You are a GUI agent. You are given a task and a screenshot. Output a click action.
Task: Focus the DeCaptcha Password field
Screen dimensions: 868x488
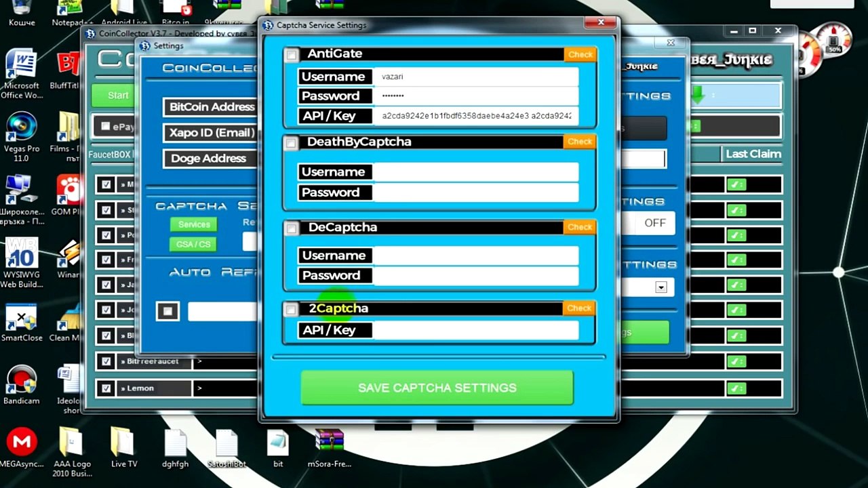tap(475, 276)
